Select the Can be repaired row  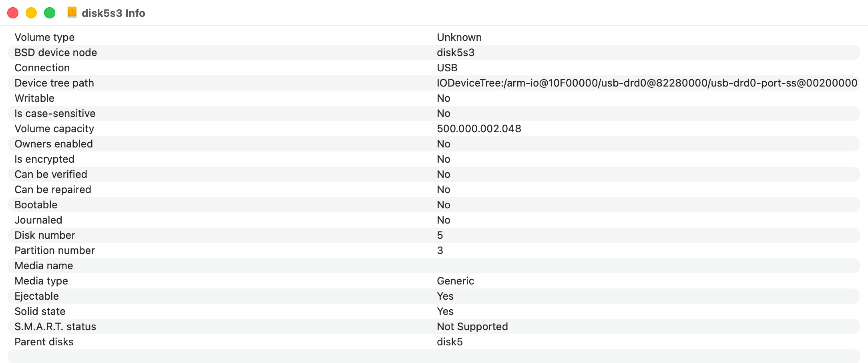point(434,190)
